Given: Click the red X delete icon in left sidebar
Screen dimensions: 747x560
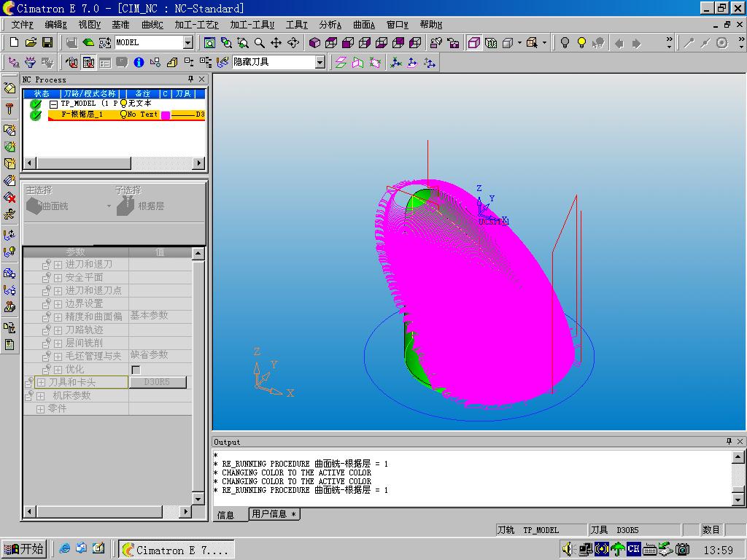Looking at the screenshot, I should tap(9, 197).
